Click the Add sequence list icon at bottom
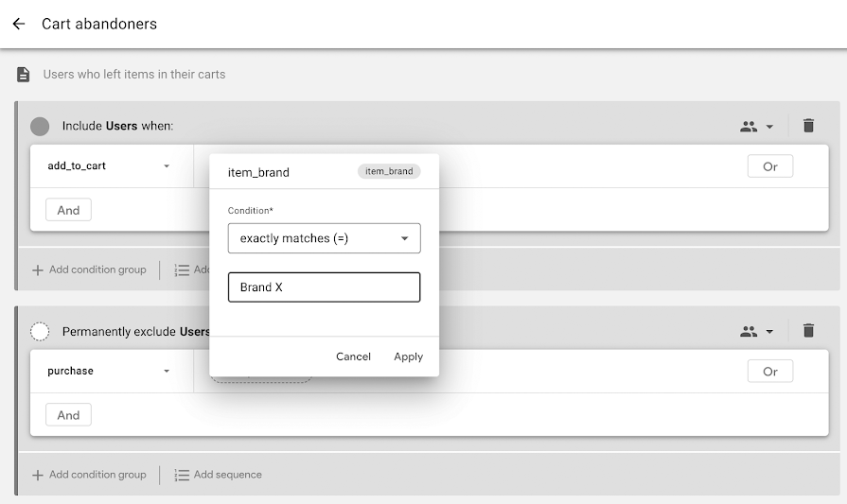 pos(182,475)
